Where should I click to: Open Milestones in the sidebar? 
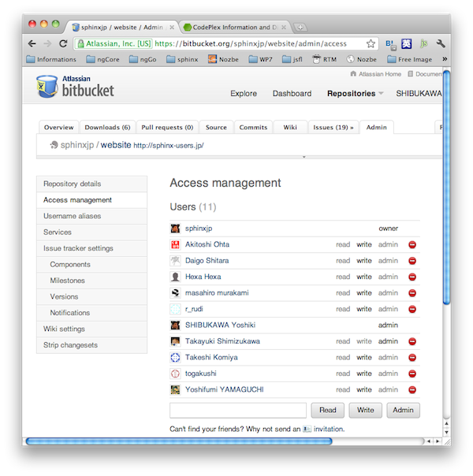[x=91, y=281]
